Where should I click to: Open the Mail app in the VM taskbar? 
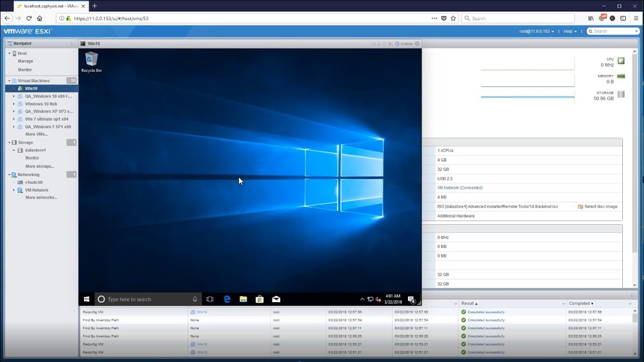click(276, 299)
